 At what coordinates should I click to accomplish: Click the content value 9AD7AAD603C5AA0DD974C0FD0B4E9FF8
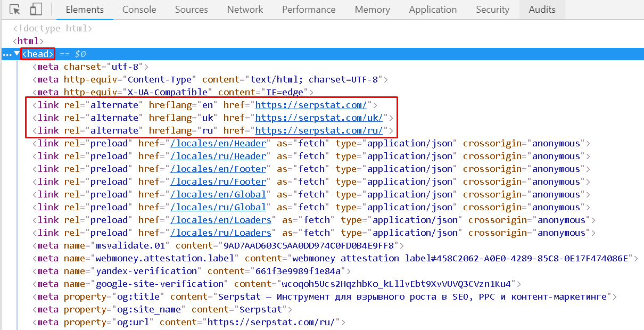[x=309, y=245]
